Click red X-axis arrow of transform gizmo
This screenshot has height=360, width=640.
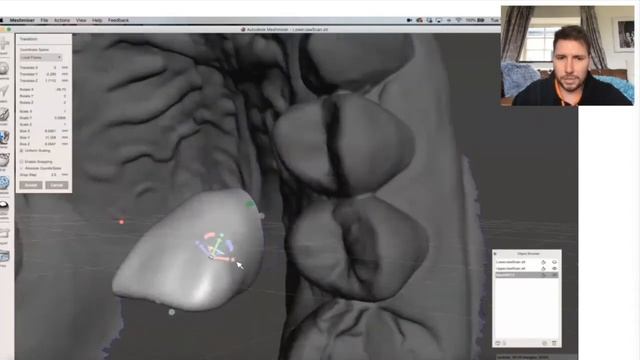233,259
